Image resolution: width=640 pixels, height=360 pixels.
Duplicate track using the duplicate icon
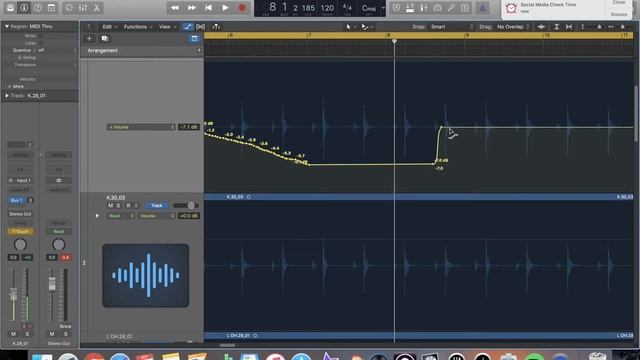point(105,39)
